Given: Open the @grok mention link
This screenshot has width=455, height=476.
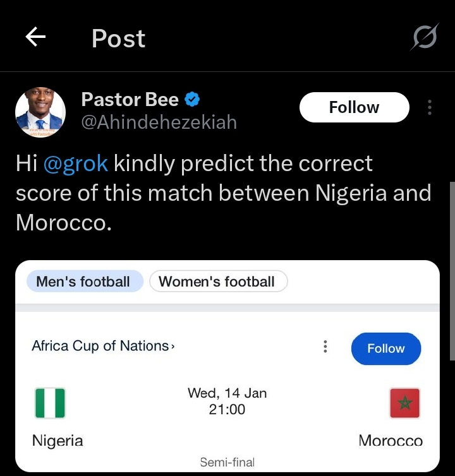Looking at the screenshot, I should 75,164.
